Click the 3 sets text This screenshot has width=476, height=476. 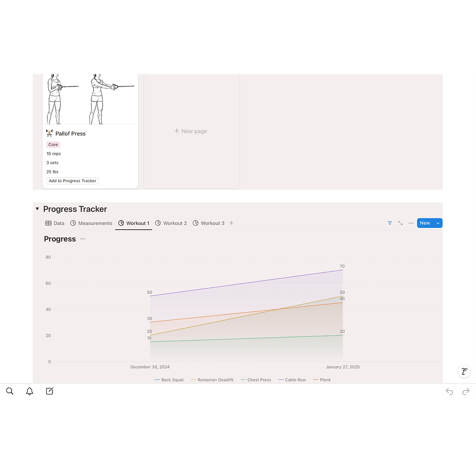52,163
